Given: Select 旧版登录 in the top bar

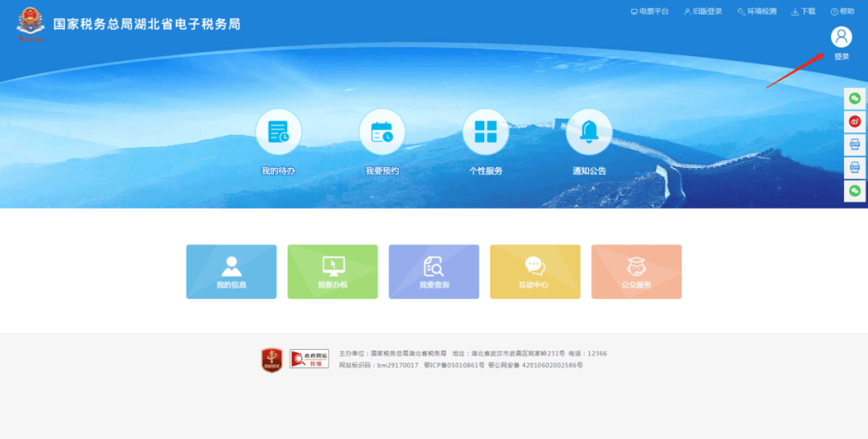Looking at the screenshot, I should coord(703,12).
